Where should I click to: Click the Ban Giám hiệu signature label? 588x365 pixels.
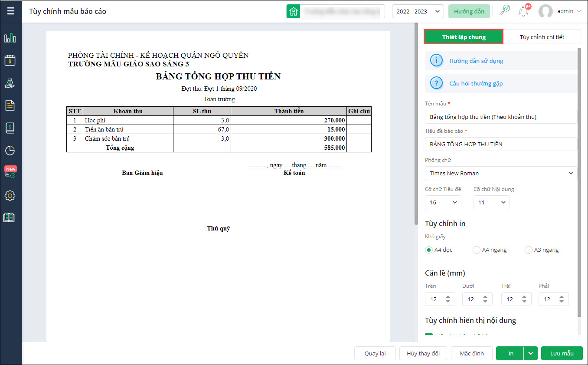point(142,173)
